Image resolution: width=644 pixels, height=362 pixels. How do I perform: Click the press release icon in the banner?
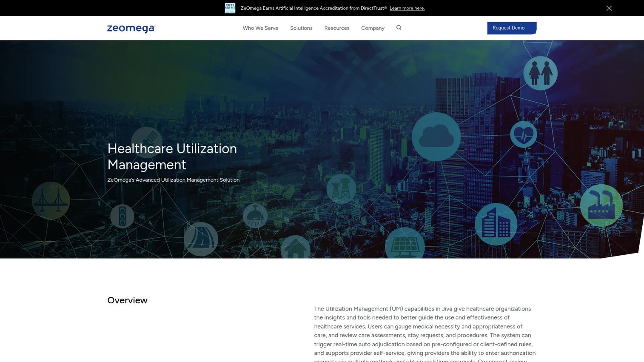(230, 8)
